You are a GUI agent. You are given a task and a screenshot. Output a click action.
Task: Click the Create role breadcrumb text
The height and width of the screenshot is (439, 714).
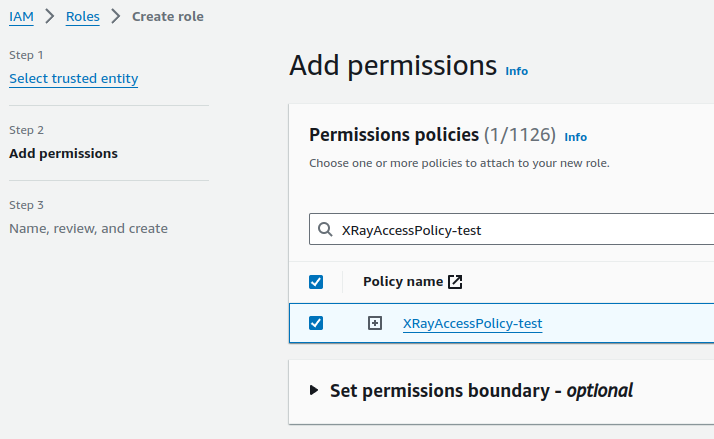tap(168, 16)
